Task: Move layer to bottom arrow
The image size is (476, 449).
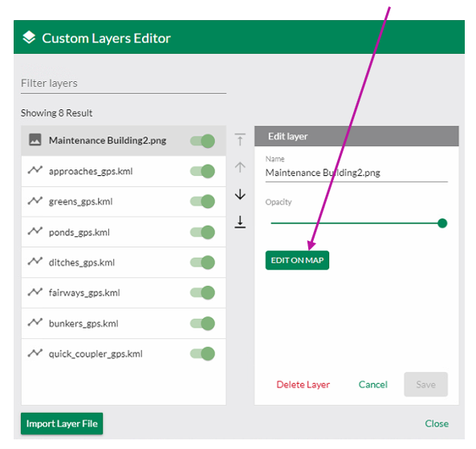Action: click(x=240, y=222)
